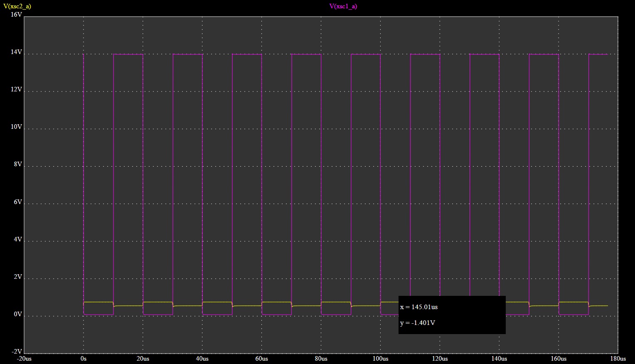Click the 8V vertical axis label
This screenshot has height=364, width=635.
[x=18, y=165]
